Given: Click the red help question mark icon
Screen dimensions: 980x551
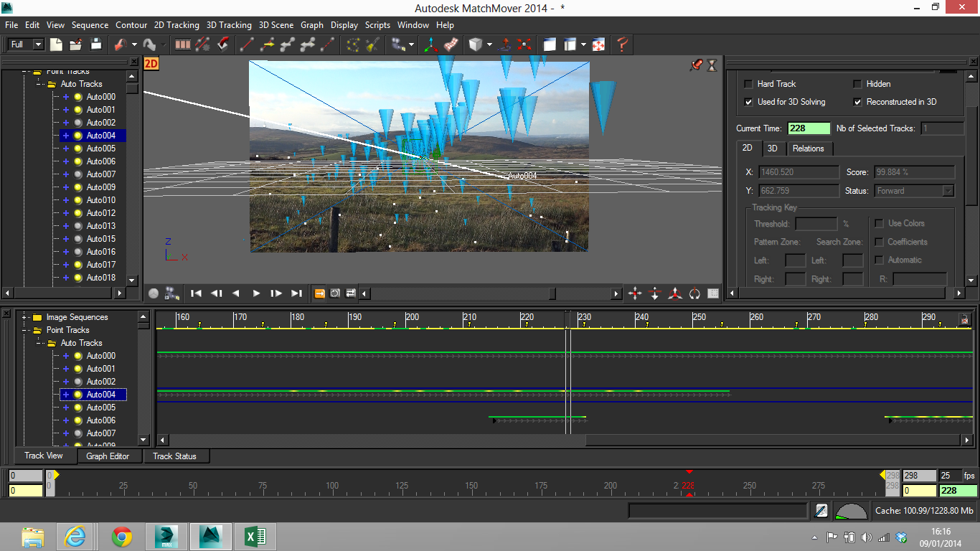Looking at the screenshot, I should (x=622, y=44).
